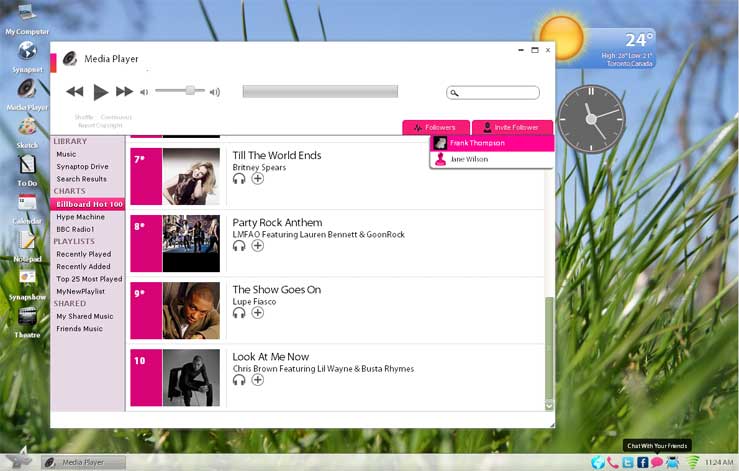Open Theatre desktop icon
The height and width of the screenshot is (471, 739).
pyautogui.click(x=27, y=316)
